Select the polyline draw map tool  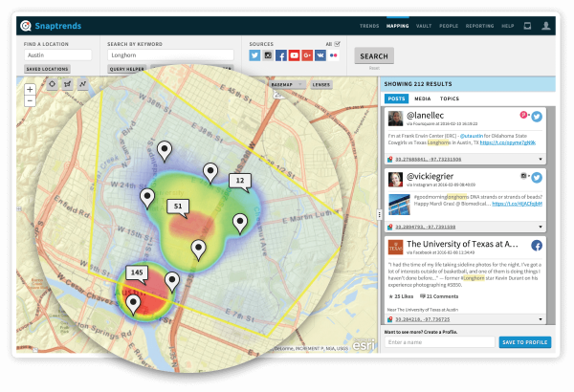[83, 84]
